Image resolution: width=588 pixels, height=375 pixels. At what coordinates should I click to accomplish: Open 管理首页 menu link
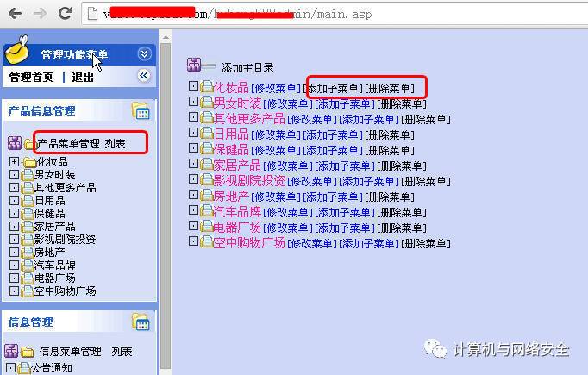tap(32, 78)
